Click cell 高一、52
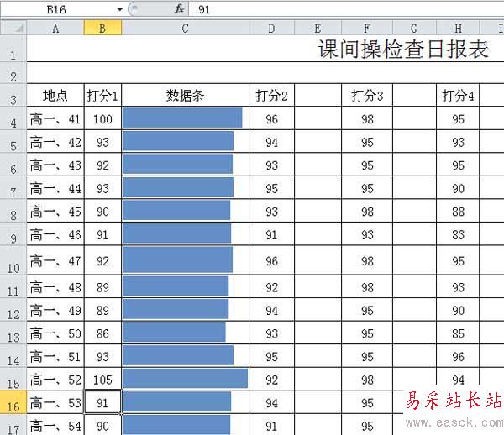Image resolution: width=504 pixels, height=435 pixels. [x=55, y=380]
